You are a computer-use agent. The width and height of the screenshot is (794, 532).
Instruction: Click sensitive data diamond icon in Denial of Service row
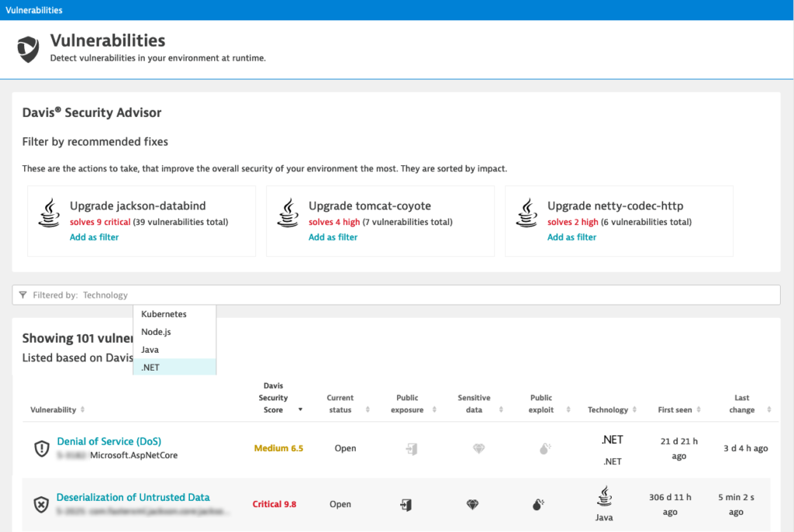478,448
